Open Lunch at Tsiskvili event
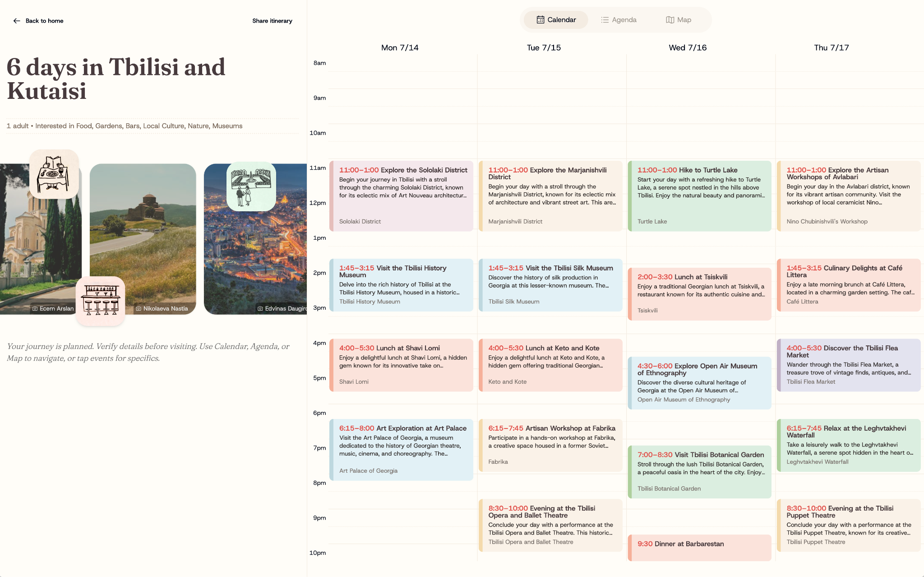Screen dimensions: 924x577 (699, 294)
